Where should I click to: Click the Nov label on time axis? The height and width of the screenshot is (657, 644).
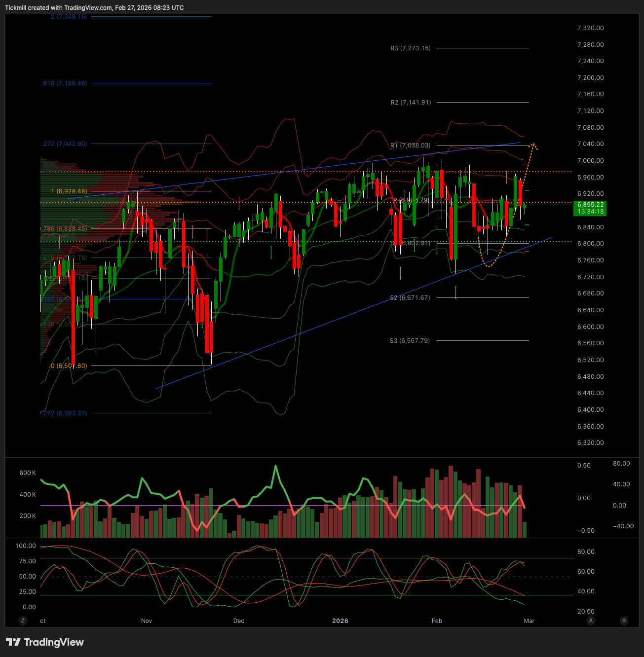147,621
